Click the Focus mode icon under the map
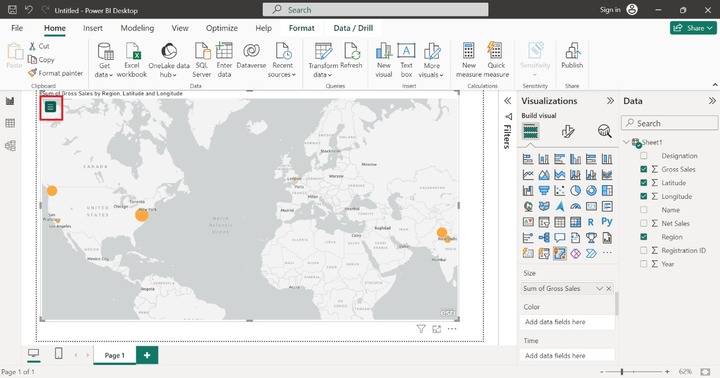This screenshot has height=378, width=720. [436, 329]
